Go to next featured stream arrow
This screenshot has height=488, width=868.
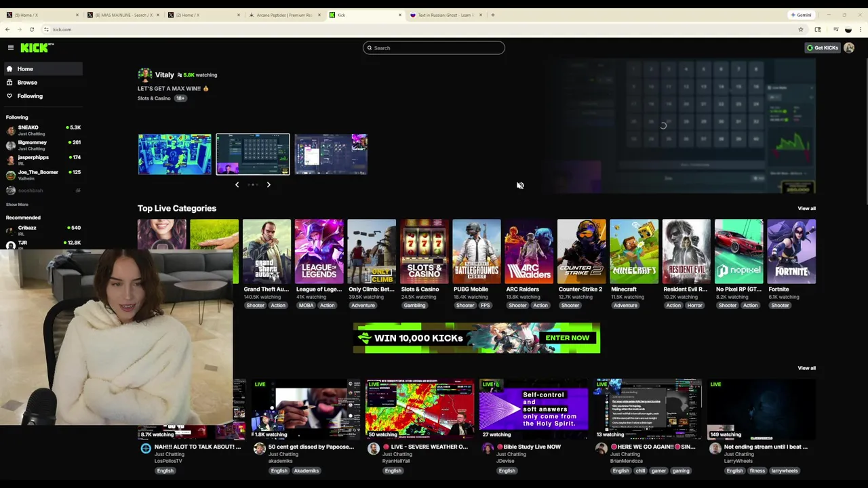269,184
